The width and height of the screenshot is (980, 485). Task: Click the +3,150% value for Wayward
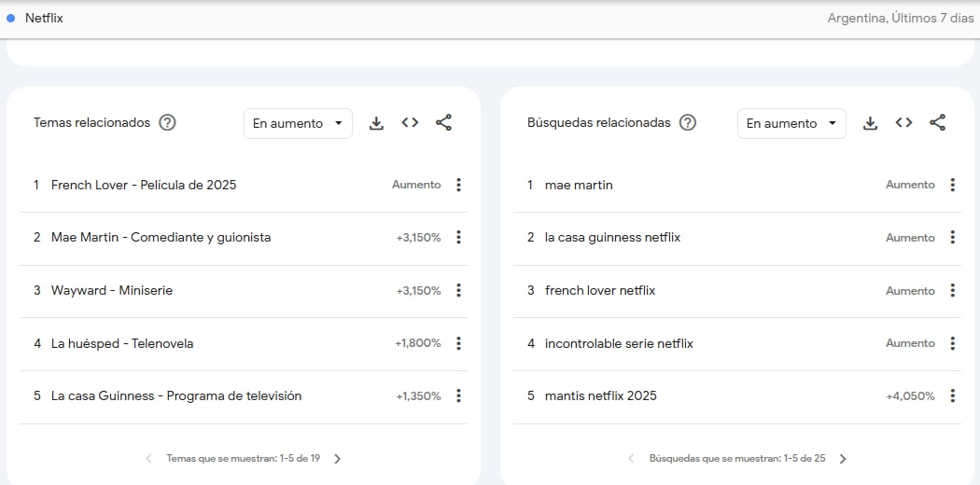coord(418,291)
